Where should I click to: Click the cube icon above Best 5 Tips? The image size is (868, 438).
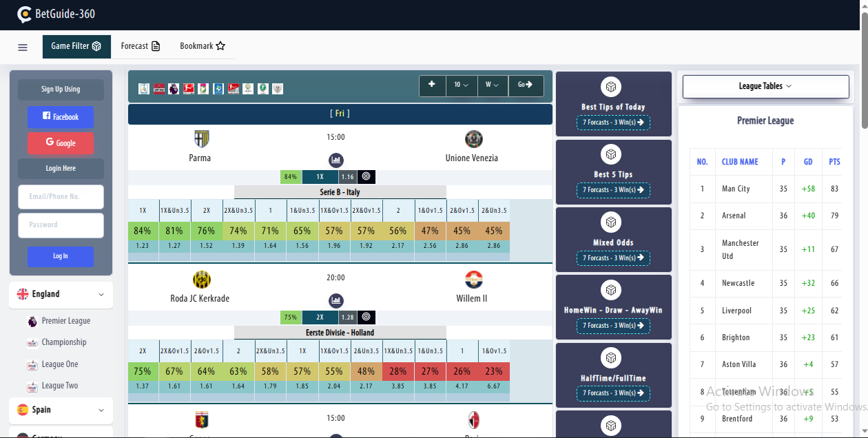click(610, 154)
